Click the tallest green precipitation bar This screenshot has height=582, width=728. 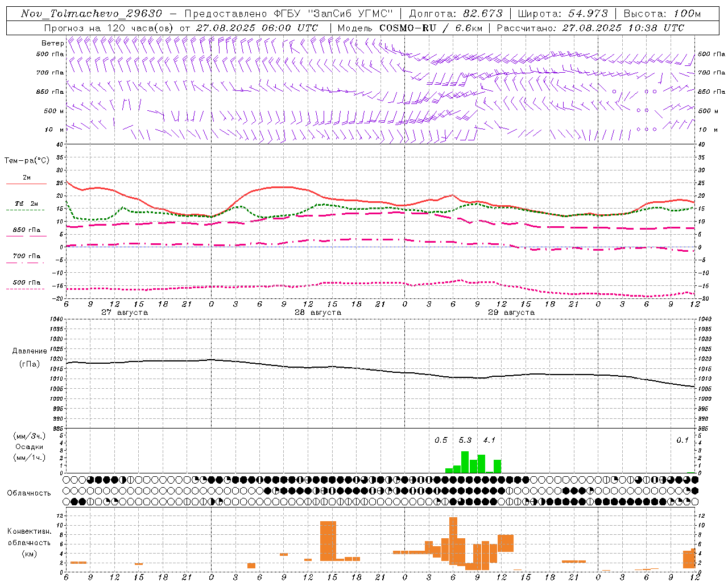465,462
